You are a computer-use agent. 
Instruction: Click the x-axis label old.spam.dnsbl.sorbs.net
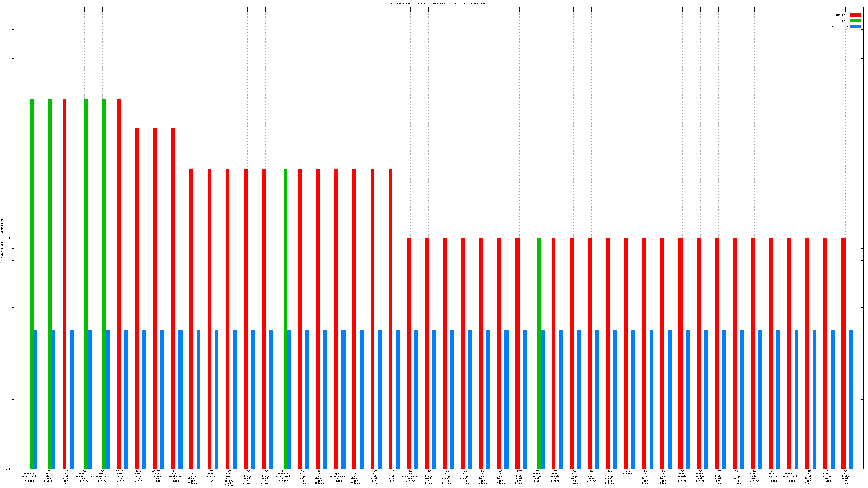[229, 478]
